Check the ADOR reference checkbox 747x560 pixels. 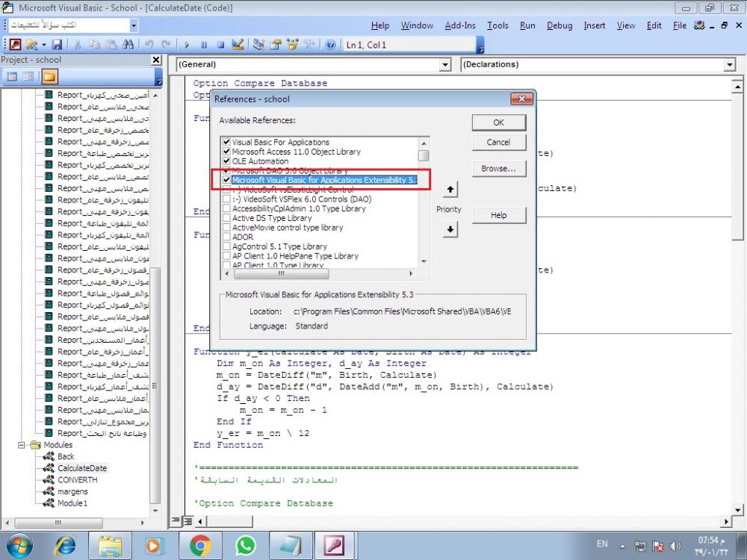click(x=227, y=237)
